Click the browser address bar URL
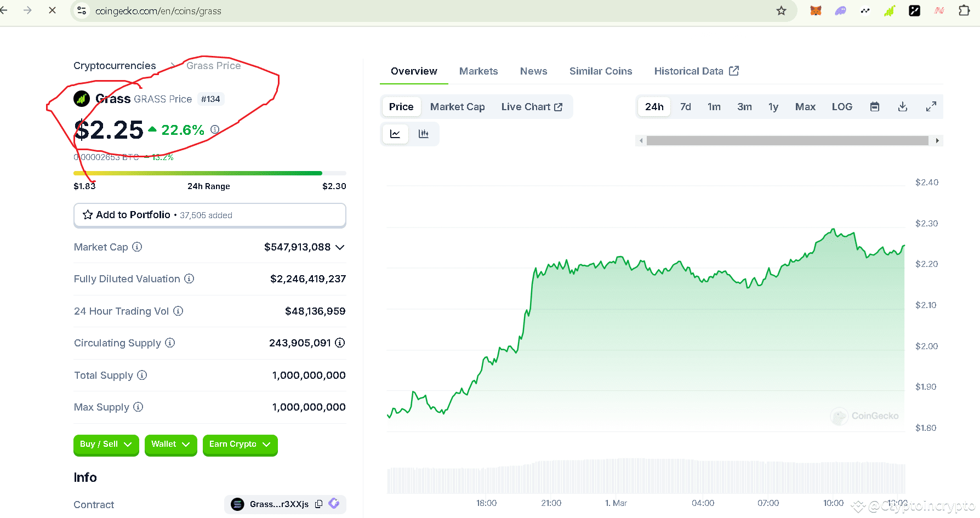 click(158, 11)
